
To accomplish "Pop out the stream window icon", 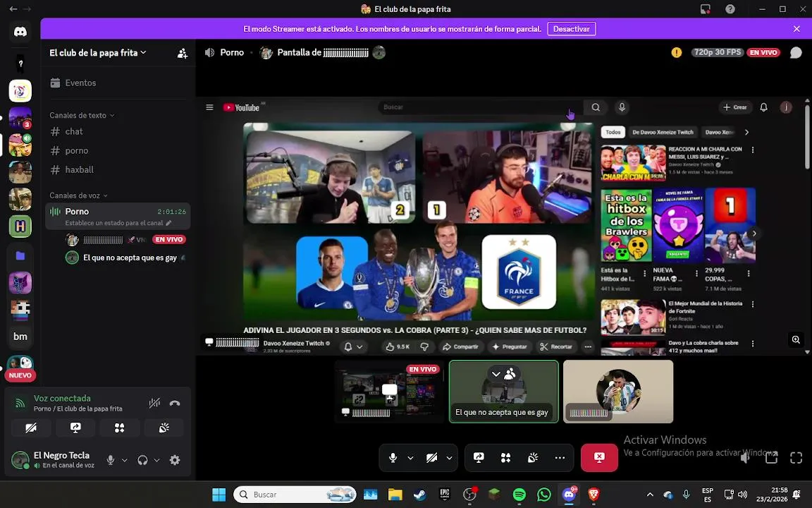I will point(772,458).
